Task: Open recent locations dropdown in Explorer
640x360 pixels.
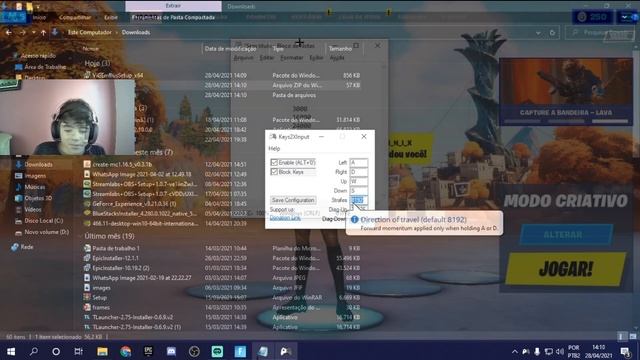Action: (x=33, y=32)
